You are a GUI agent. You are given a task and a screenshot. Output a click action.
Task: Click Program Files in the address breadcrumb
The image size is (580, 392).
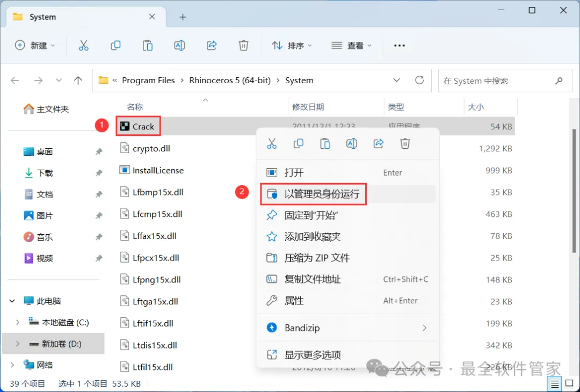tap(148, 80)
